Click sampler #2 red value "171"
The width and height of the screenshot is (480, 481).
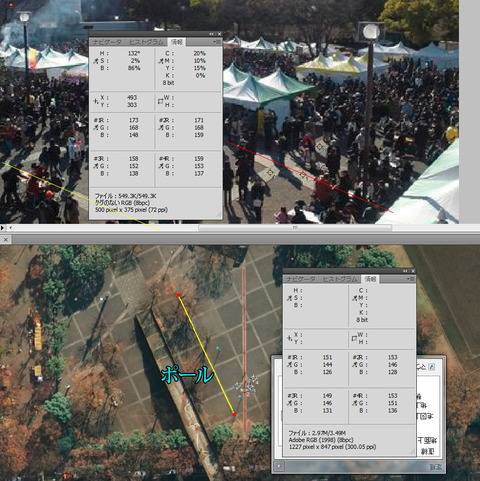point(199,120)
